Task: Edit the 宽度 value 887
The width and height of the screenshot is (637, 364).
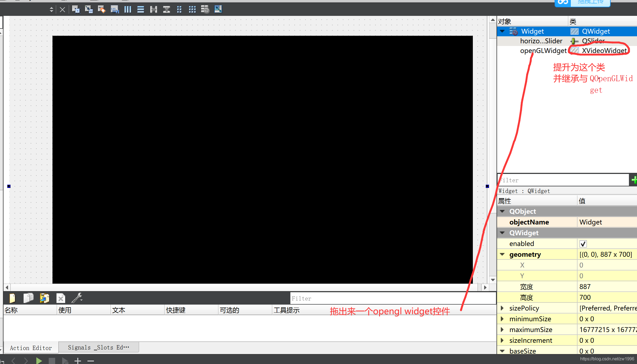Action: (x=607, y=287)
